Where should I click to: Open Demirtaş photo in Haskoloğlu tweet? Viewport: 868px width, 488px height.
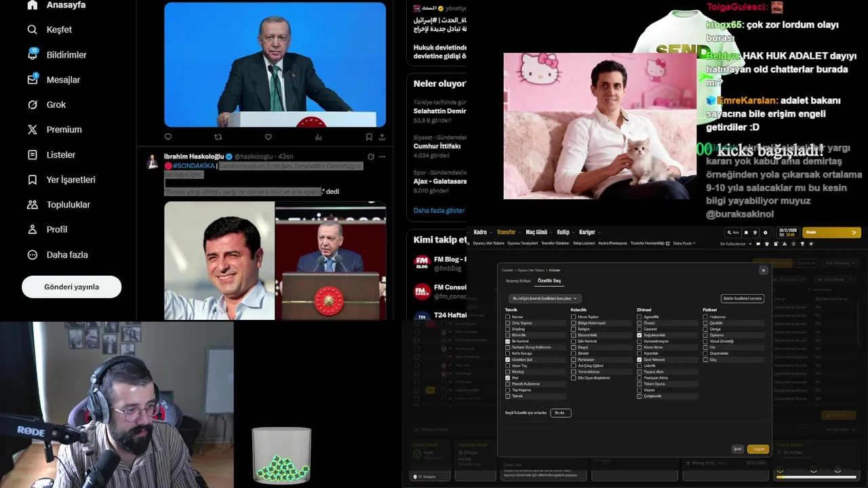tap(219, 261)
